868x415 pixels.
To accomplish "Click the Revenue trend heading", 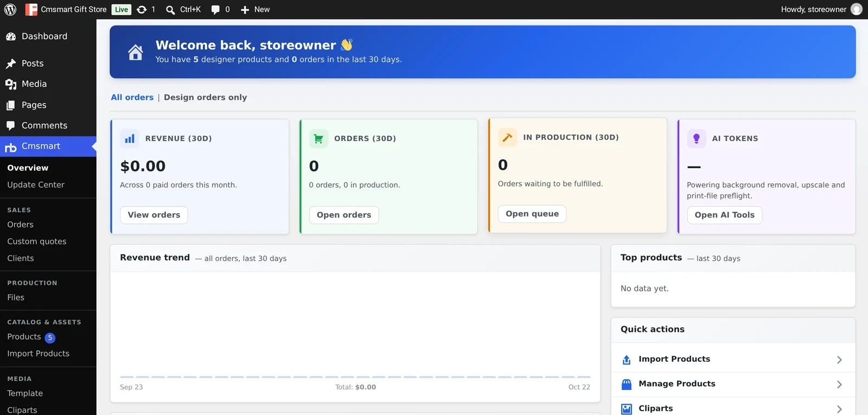I will coord(155,258).
